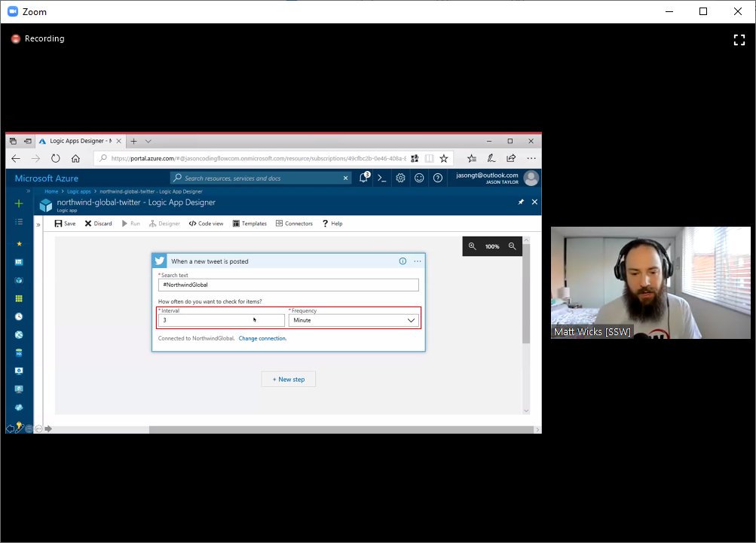The width and height of the screenshot is (756, 543).
Task: Open the browser tab list chevron
Action: coord(147,140)
